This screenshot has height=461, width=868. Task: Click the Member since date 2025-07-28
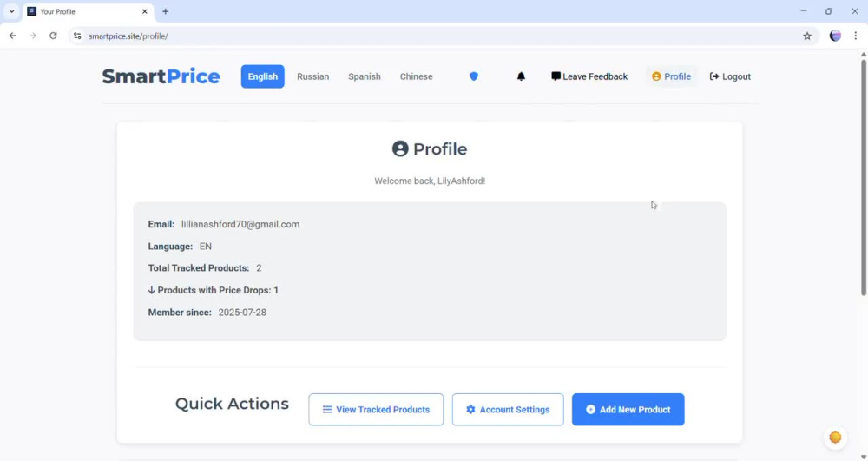242,313
